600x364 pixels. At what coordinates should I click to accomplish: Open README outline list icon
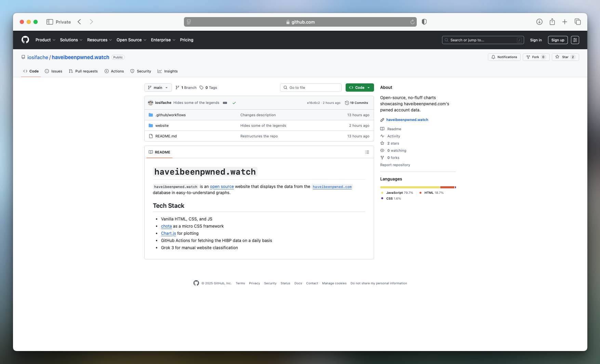(x=367, y=152)
